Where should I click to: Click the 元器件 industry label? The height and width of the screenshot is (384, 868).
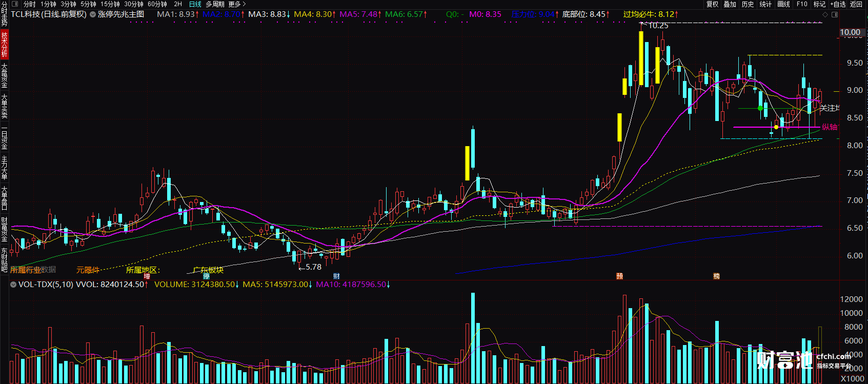[88, 270]
